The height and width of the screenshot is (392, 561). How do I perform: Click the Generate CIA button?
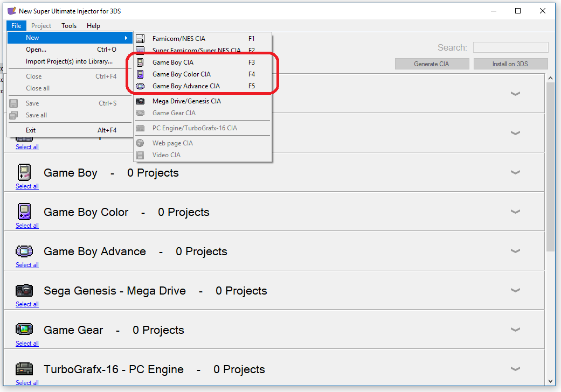coord(432,64)
